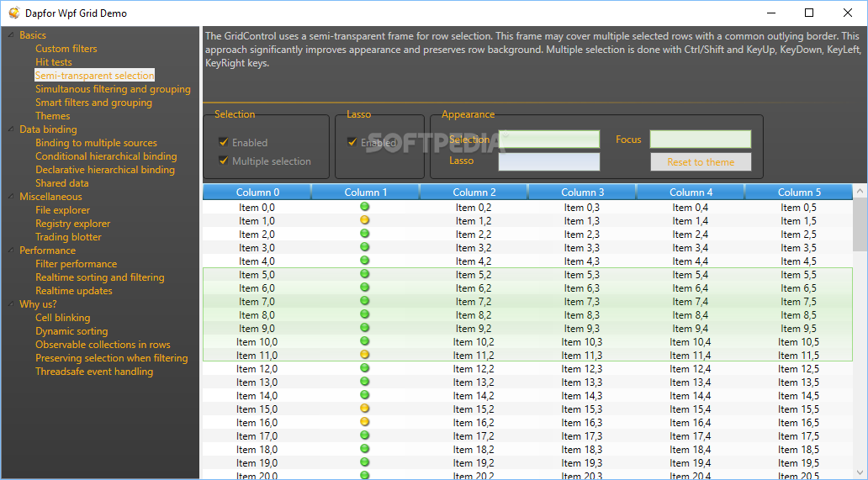Click the green status icon in Item 13,0 row

tap(364, 382)
